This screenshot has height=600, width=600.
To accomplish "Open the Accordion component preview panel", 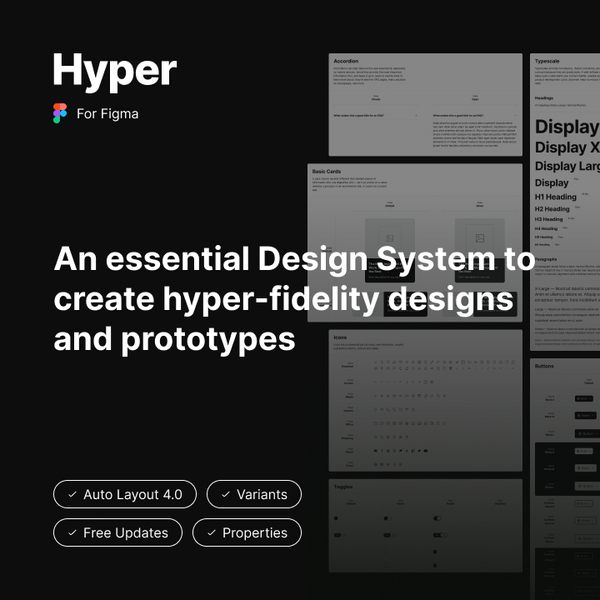I will [425, 104].
